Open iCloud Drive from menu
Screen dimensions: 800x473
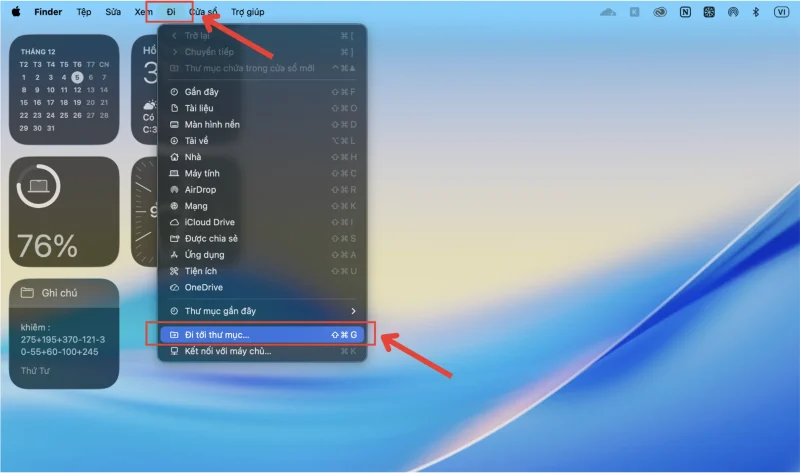[x=262, y=222]
